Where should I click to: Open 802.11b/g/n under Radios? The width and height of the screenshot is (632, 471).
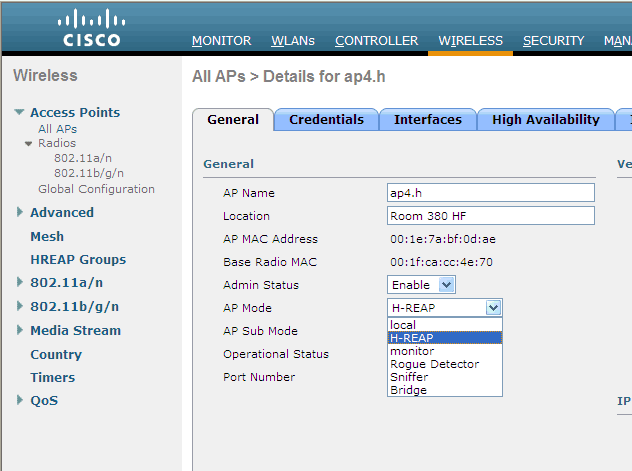point(89,173)
